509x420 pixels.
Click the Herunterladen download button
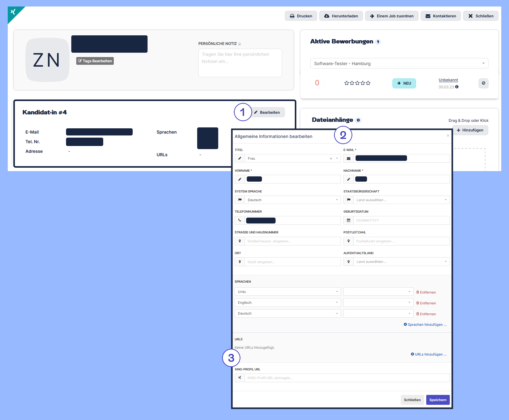(341, 16)
